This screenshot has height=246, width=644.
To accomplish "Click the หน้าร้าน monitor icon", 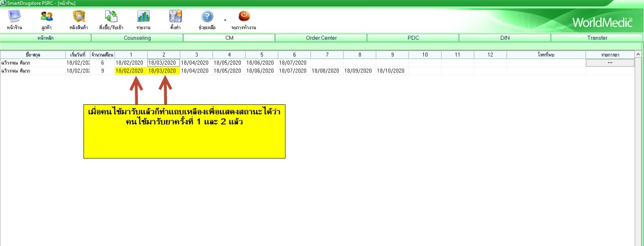I will tap(14, 17).
